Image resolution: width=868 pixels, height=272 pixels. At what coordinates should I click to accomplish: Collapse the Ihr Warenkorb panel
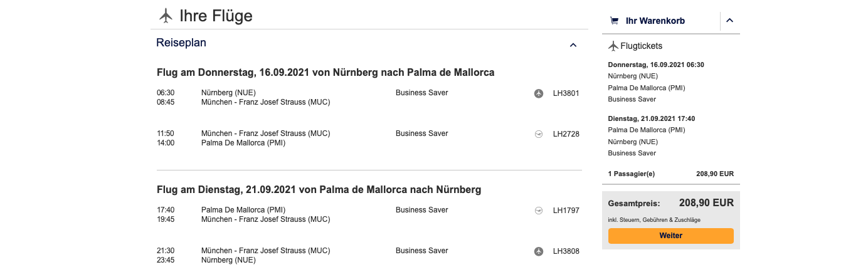[x=729, y=21]
